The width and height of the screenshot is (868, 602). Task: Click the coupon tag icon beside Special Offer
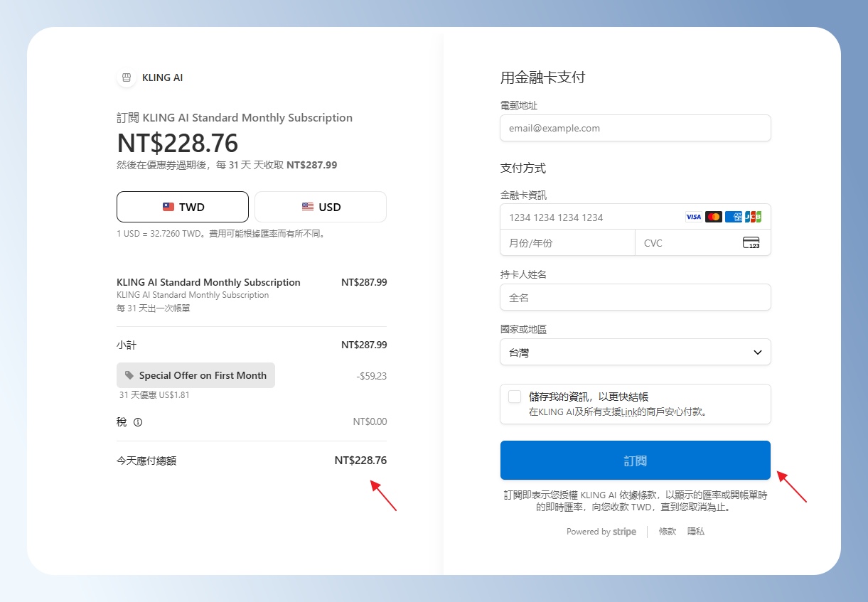129,375
